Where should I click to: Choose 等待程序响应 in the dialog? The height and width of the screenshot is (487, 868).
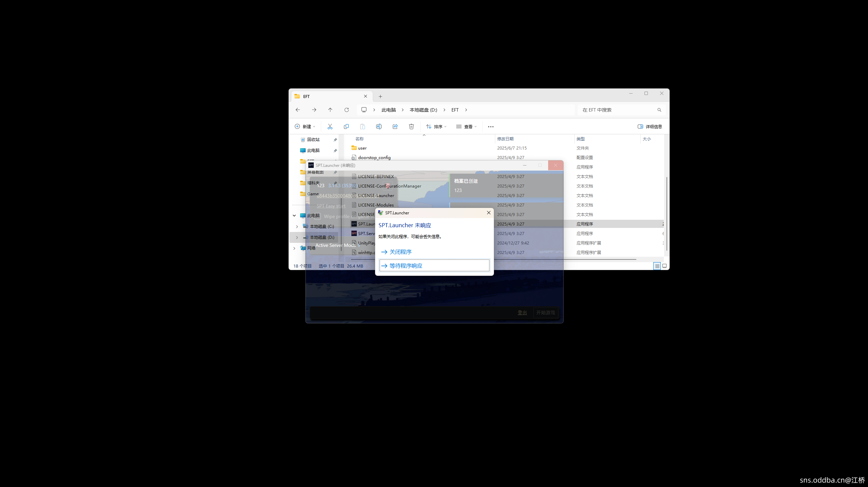434,266
